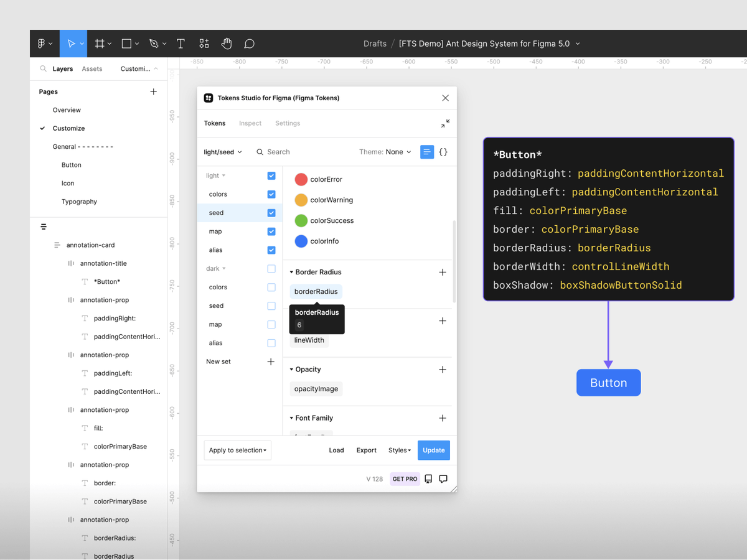This screenshot has width=747, height=560.
Task: Add token in section above lineWidth
Action: click(x=443, y=321)
